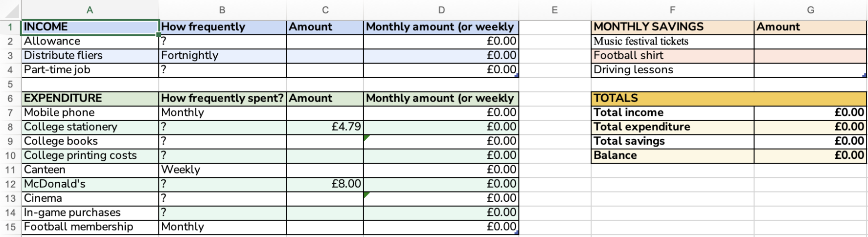Select row 12 header
This screenshot has height=237, width=868.
pos(10,184)
